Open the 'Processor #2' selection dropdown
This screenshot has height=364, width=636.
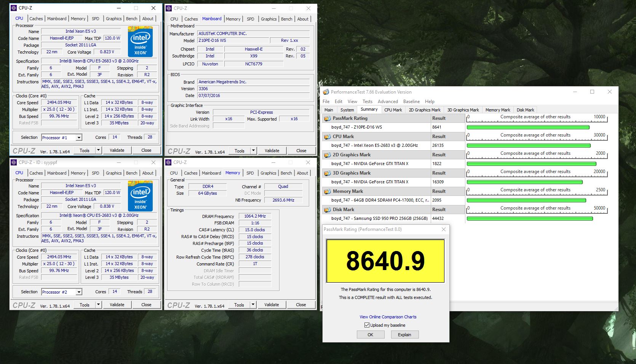coord(79,292)
